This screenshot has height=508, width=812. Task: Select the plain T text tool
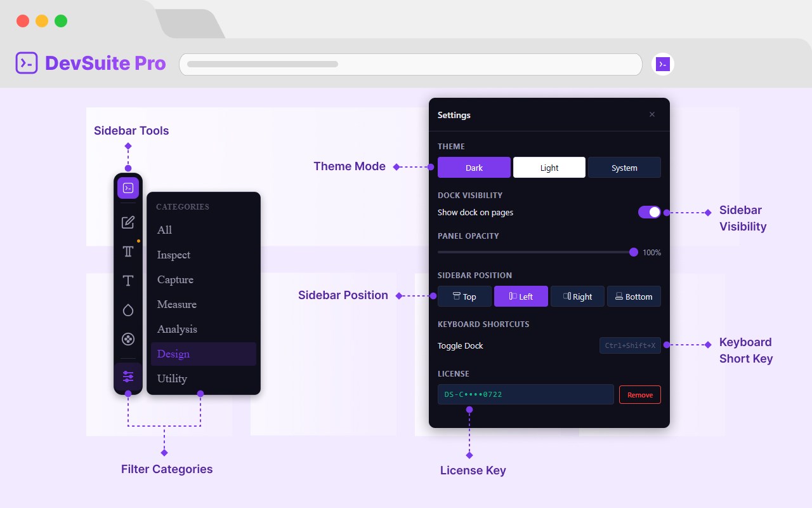(x=128, y=281)
